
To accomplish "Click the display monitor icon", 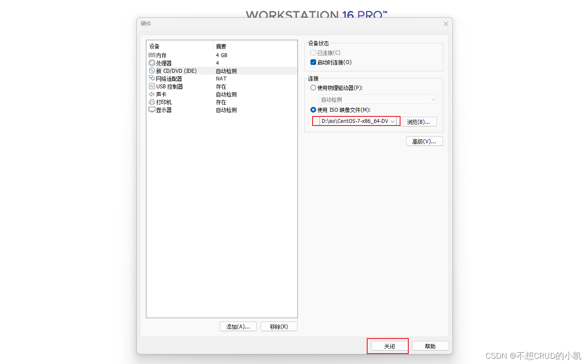I will (x=152, y=110).
